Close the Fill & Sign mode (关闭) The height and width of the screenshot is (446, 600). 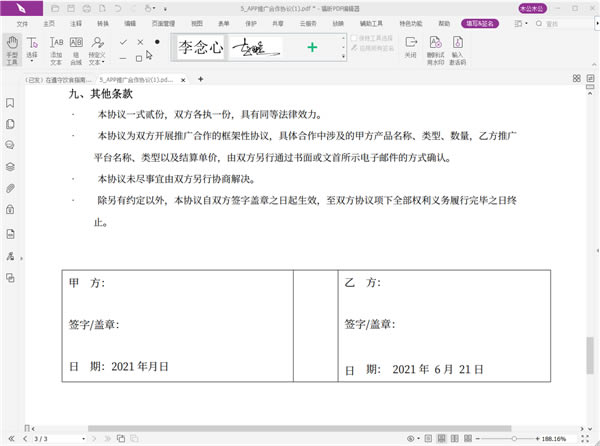click(x=411, y=47)
